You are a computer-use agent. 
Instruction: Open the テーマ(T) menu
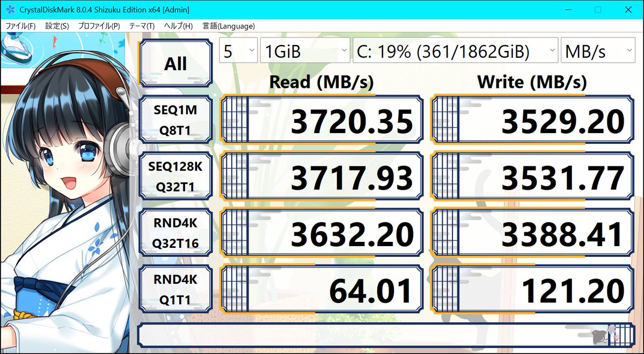pyautogui.click(x=142, y=26)
